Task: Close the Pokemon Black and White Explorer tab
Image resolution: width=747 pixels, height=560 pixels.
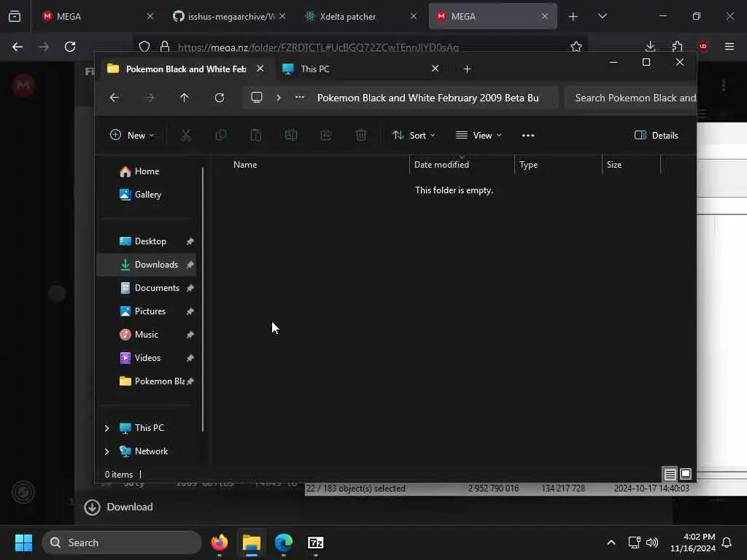Action: tap(260, 69)
